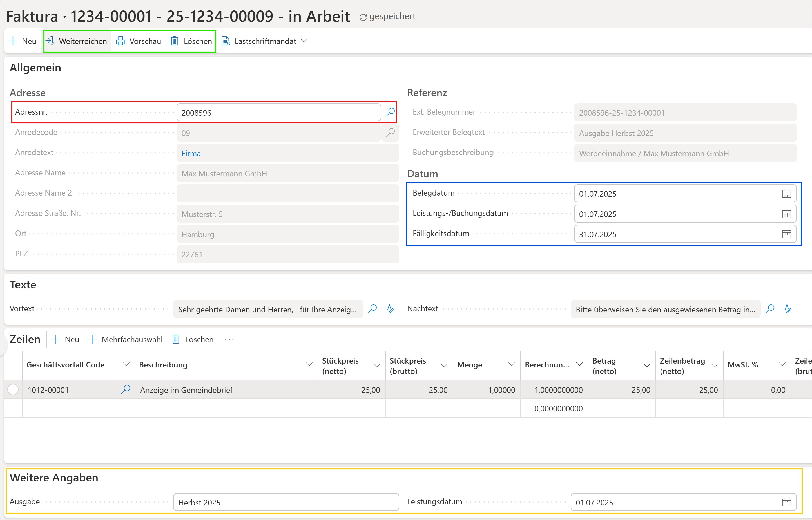Open the more options ellipsis in Zeilen

point(229,339)
